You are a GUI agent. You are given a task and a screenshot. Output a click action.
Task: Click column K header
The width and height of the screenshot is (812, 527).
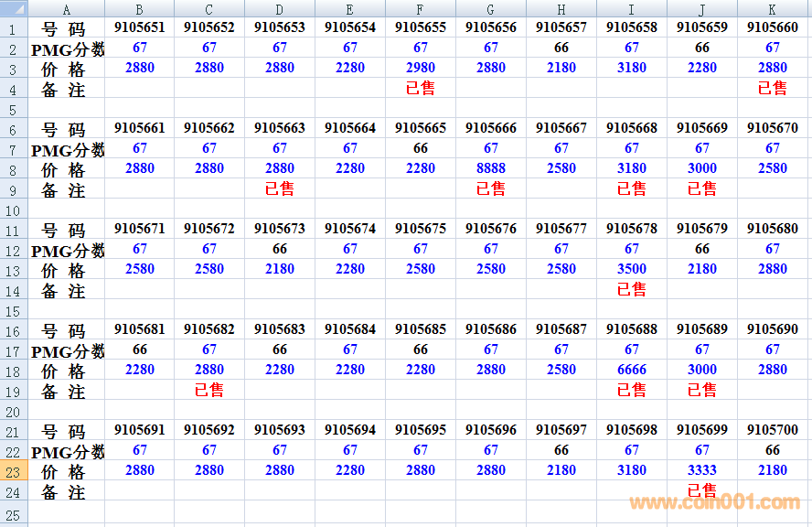tap(773, 9)
